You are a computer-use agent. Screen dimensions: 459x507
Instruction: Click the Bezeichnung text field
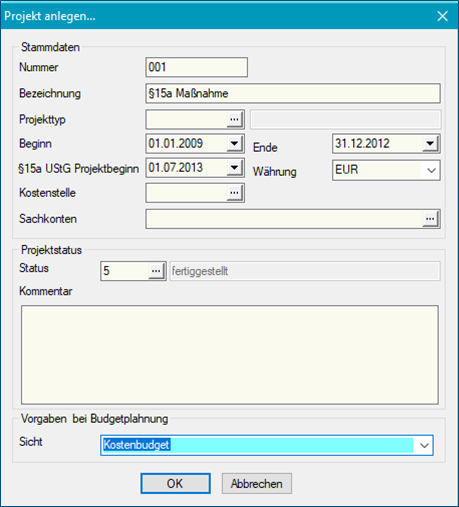293,93
